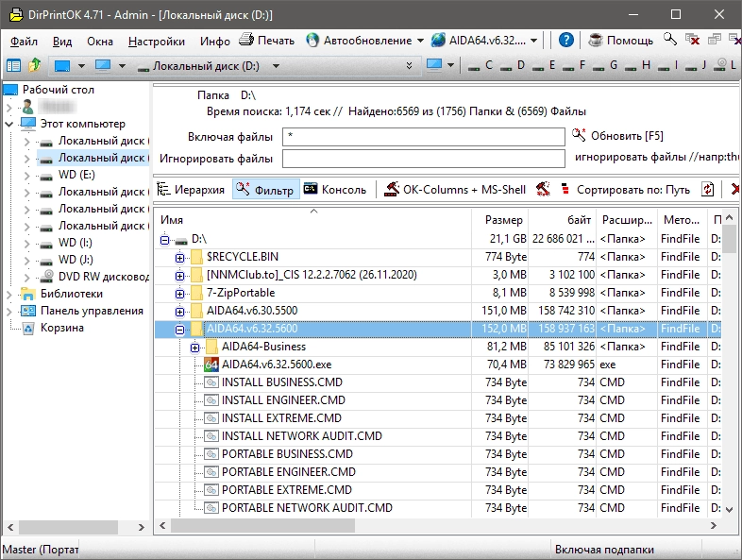742x560 pixels.
Task: Switch to Консоль console view
Action: [335, 190]
